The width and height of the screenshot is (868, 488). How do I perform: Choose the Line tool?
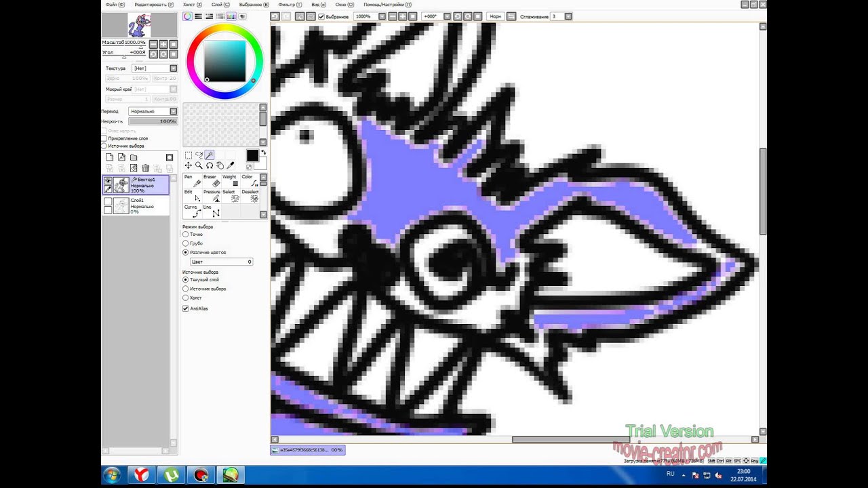click(x=212, y=211)
